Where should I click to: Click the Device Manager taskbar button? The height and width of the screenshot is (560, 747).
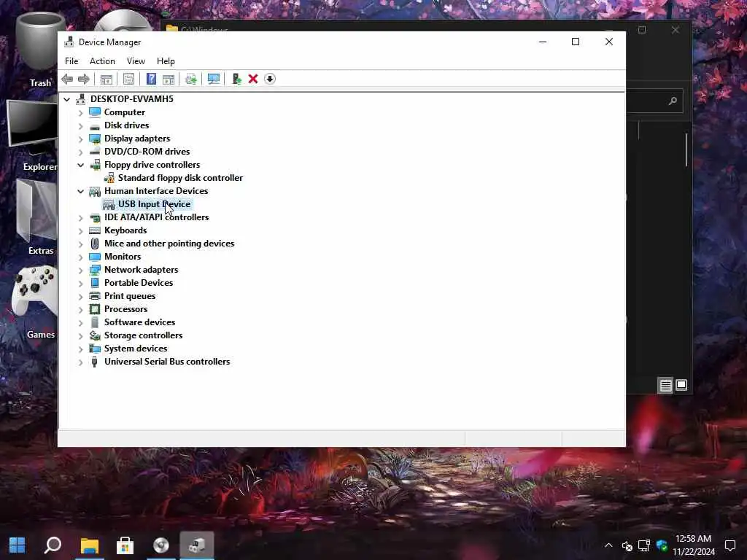(197, 545)
